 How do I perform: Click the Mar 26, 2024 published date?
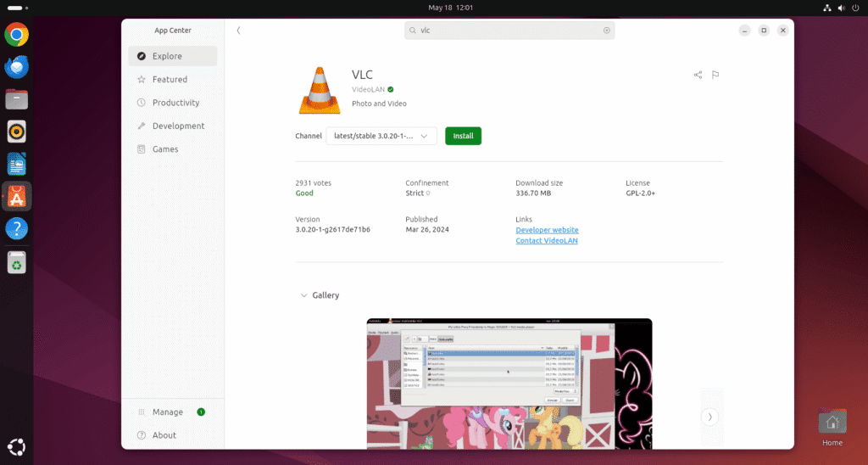pyautogui.click(x=427, y=229)
